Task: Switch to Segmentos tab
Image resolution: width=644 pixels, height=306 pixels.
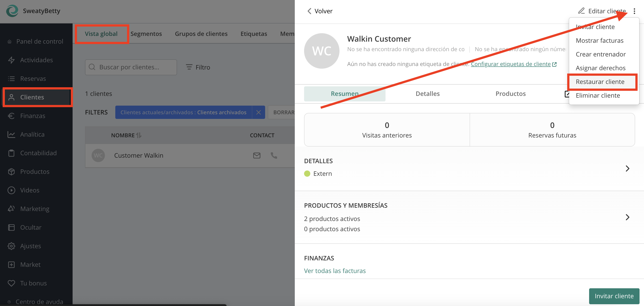Action: [x=146, y=34]
